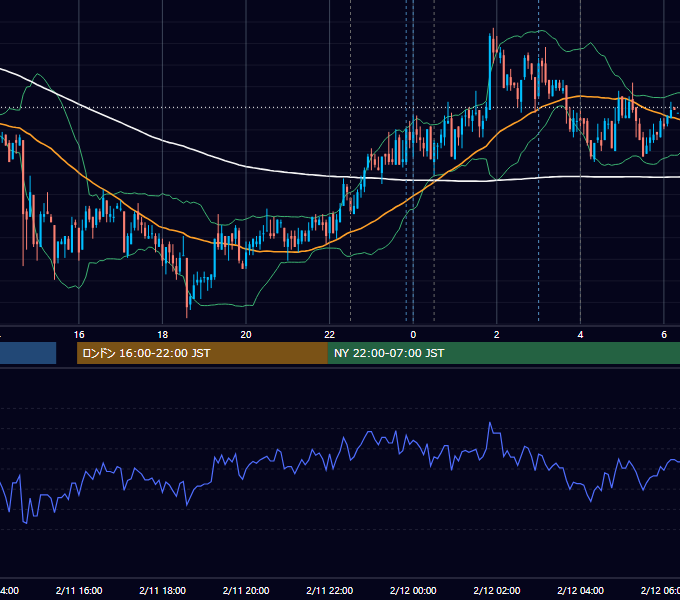Click the 2 hour label on price chart axis
Viewport: 680px width, 600px height.
[497, 335]
